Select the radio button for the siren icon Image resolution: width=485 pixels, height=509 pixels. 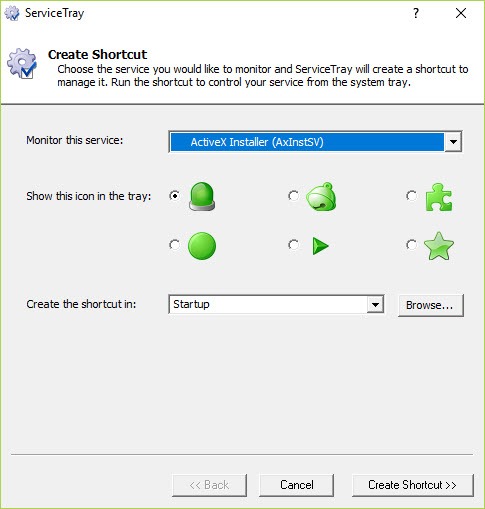coord(174,196)
